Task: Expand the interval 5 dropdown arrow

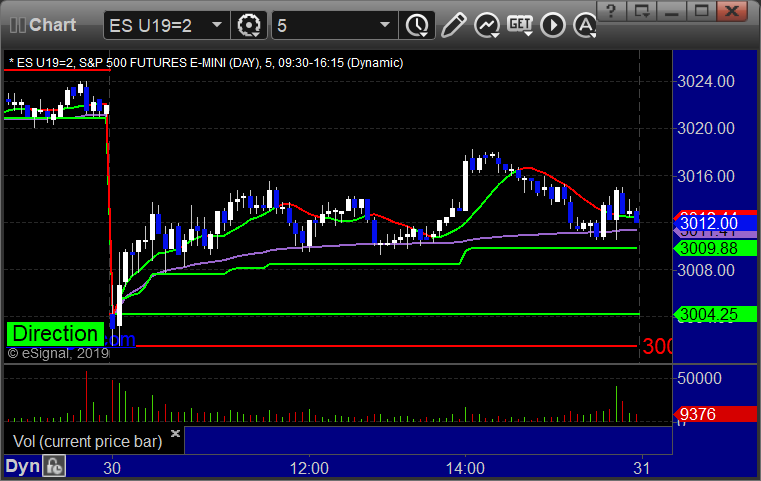Action: click(385, 25)
